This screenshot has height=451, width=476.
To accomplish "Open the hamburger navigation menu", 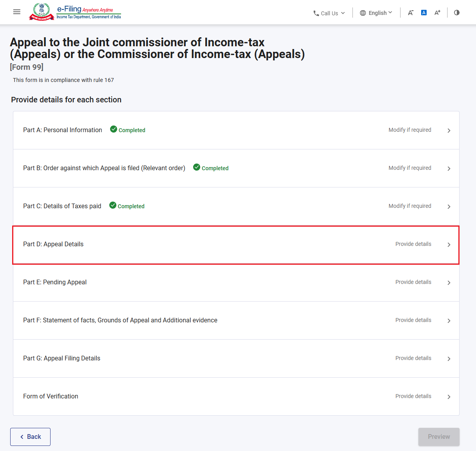I will [x=17, y=12].
